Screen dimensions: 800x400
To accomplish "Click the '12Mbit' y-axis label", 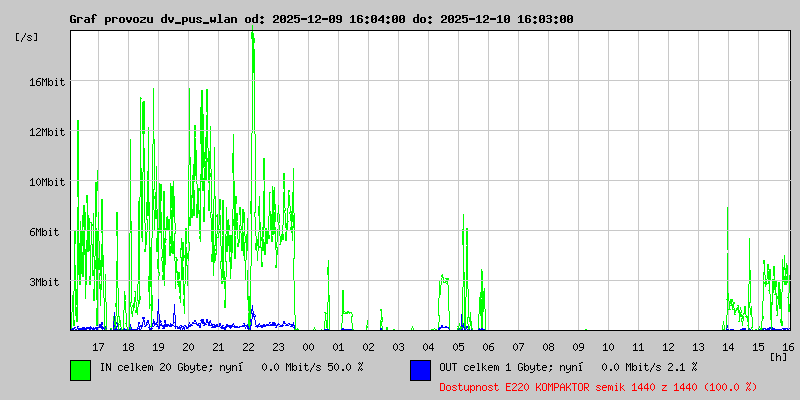I will coord(46,132).
